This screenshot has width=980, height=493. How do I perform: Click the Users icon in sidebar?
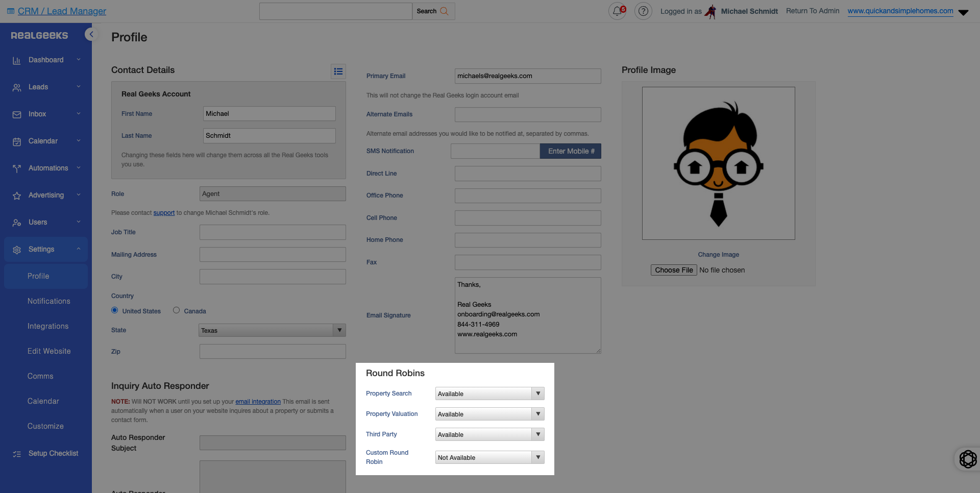pos(17,223)
